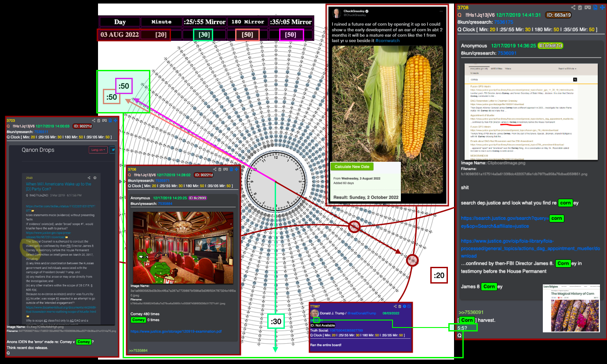Click the share icon on post 3706
This screenshot has height=364, width=607.
[214, 169]
